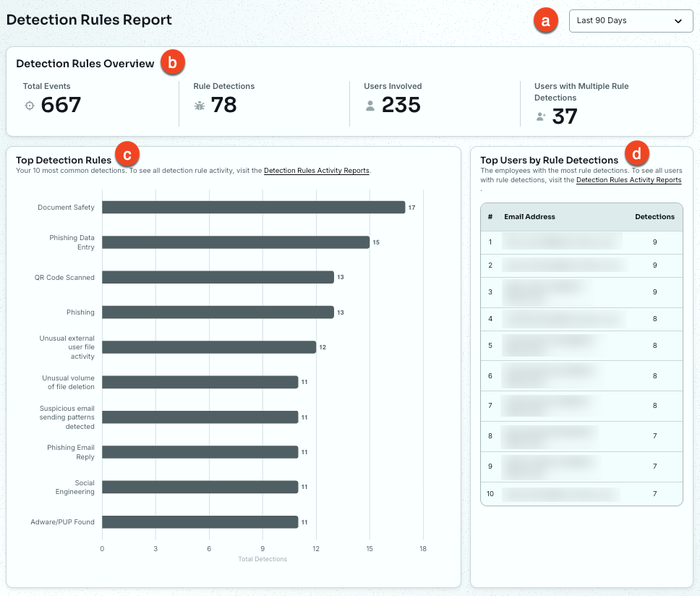Click the multiple-rule users icon beside 37
Viewport: 700px width, 596px height.
[x=541, y=117]
